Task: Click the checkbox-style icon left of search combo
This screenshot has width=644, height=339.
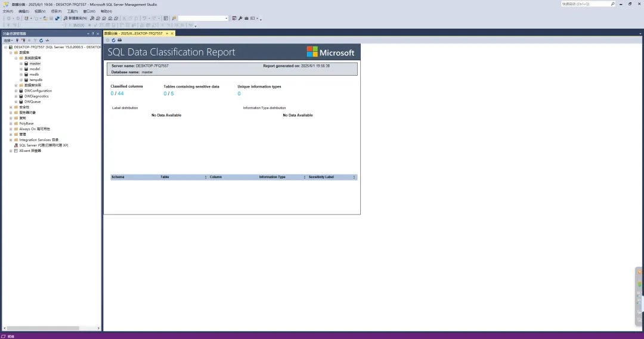Action: 166,18
